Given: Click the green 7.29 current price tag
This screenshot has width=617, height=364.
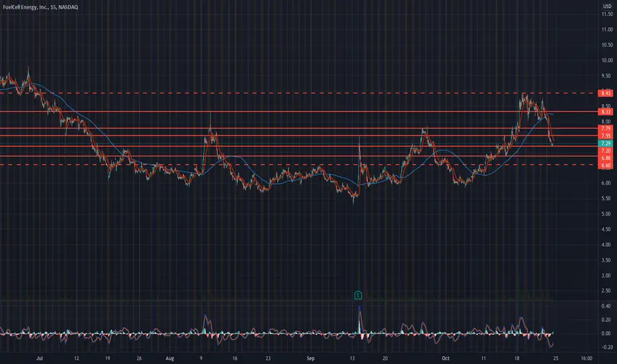Looking at the screenshot, I should point(606,144).
